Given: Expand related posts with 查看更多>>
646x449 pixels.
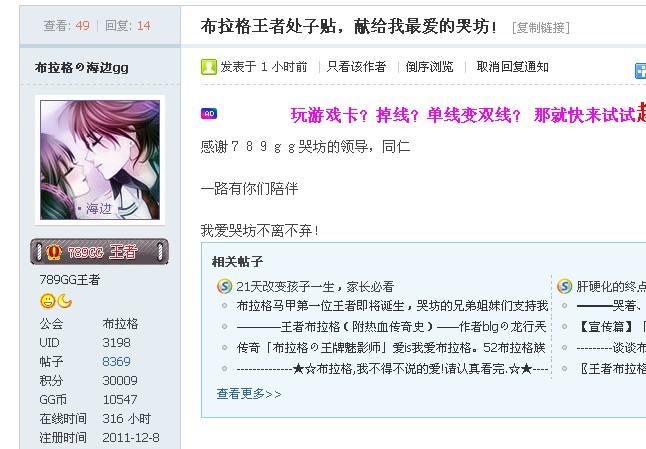Looking at the screenshot, I should 249,394.
